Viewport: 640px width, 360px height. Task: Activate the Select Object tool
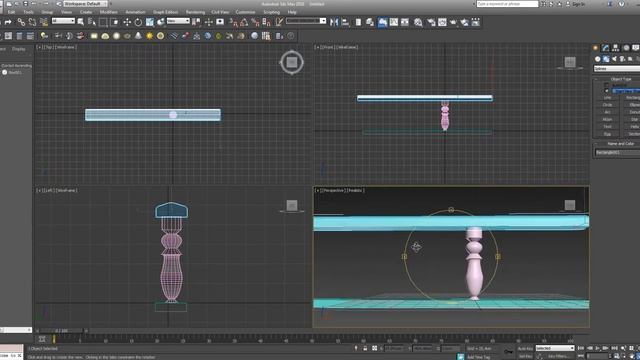point(81,22)
